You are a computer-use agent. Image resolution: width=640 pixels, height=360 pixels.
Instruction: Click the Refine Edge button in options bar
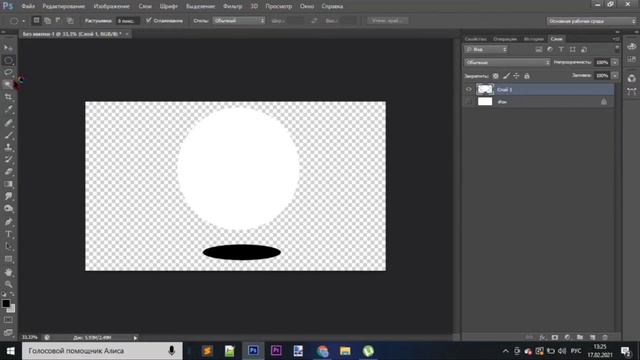[387, 20]
